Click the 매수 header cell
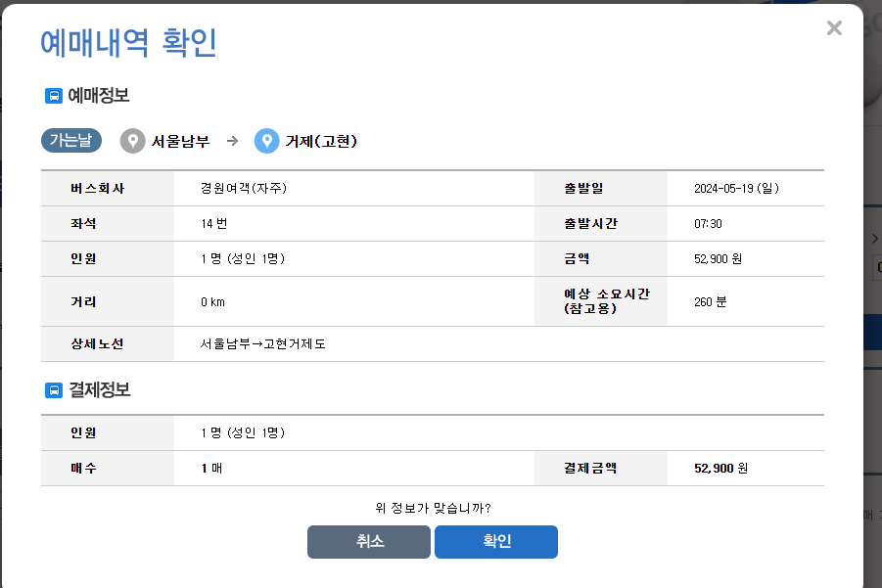Image resolution: width=882 pixels, height=588 pixels. [108, 469]
